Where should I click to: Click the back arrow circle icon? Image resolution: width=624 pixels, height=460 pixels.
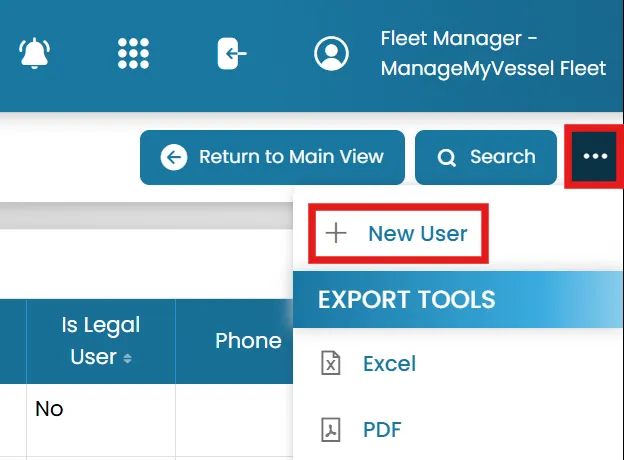coord(174,157)
